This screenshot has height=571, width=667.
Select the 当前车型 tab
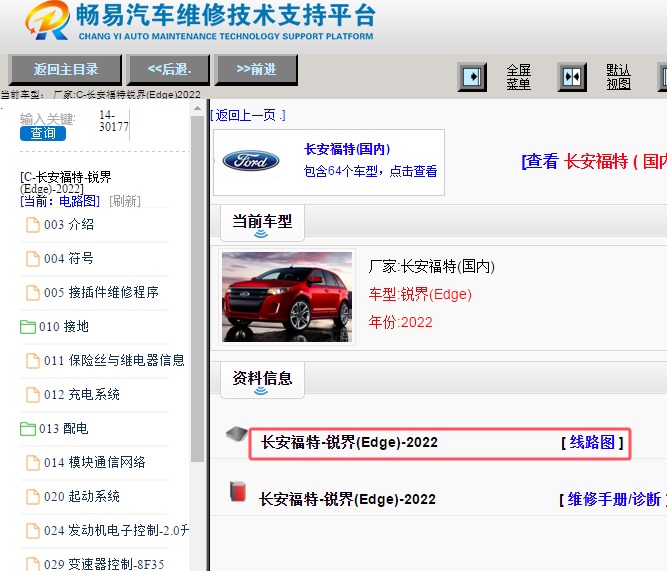(262, 223)
